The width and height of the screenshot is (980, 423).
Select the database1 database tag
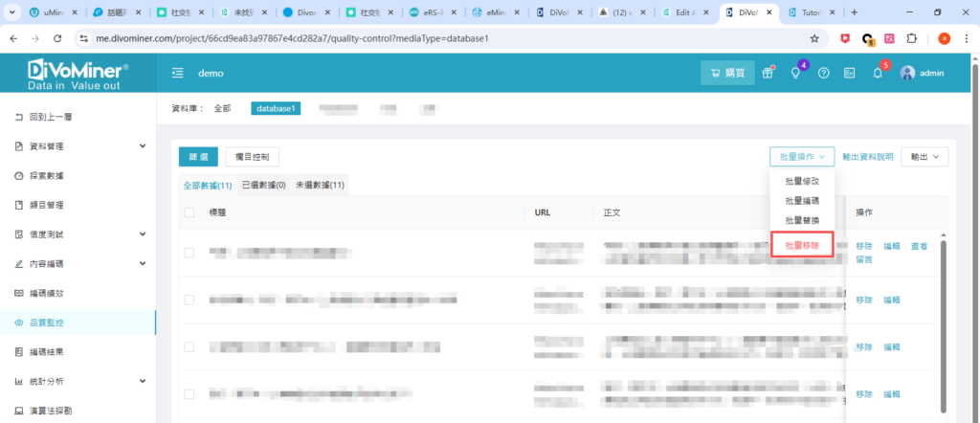coord(276,108)
